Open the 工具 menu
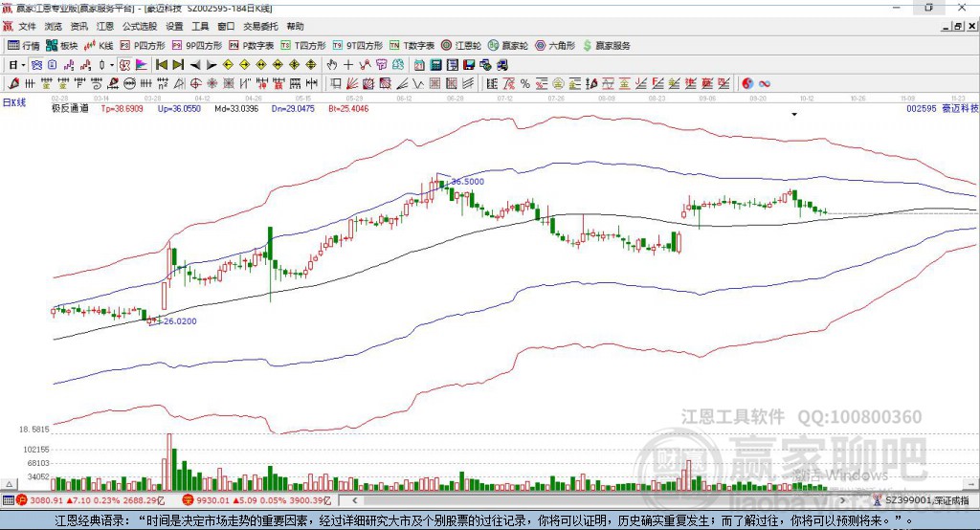This screenshot has height=530, width=980. [200, 26]
